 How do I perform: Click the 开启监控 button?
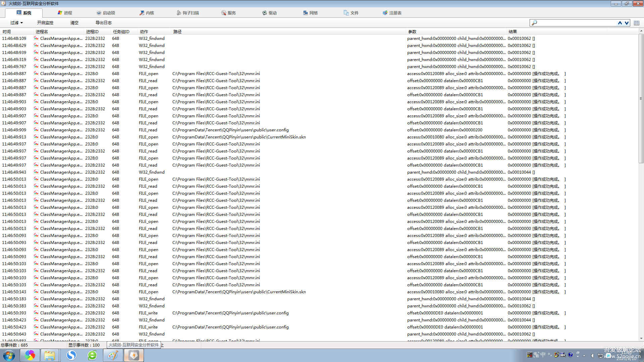(45, 22)
